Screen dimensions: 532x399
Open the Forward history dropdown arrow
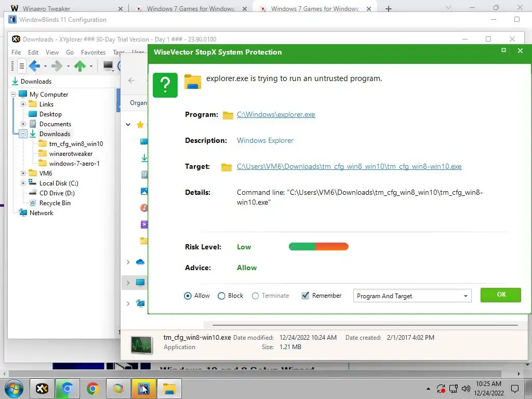(68, 66)
